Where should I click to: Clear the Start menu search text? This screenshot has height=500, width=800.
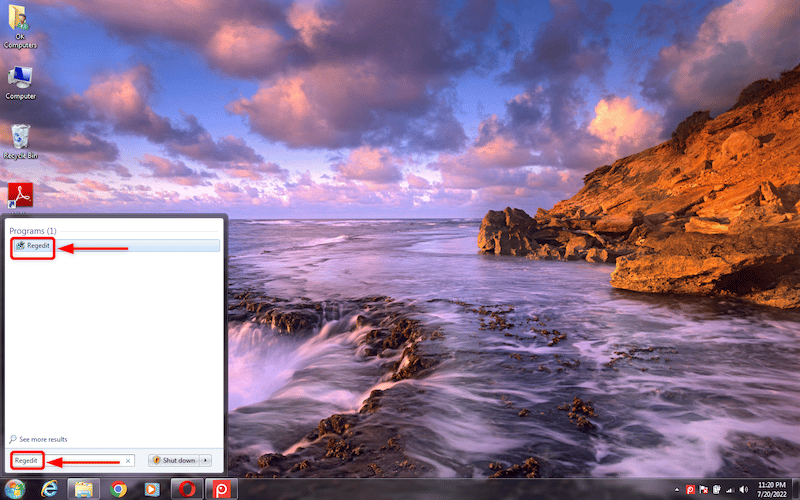point(128,461)
